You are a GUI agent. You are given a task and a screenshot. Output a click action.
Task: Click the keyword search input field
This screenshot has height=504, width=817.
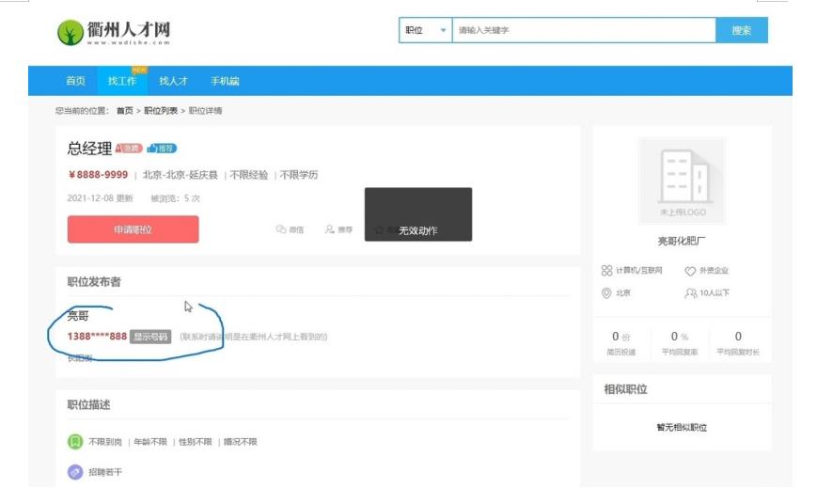click(x=583, y=30)
